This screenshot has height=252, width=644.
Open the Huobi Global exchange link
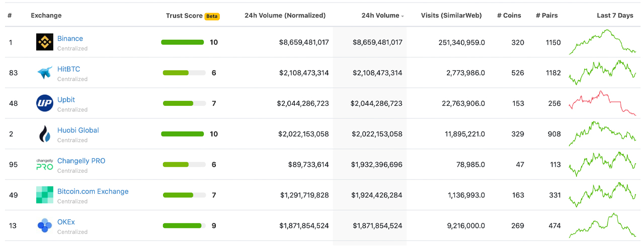click(78, 131)
